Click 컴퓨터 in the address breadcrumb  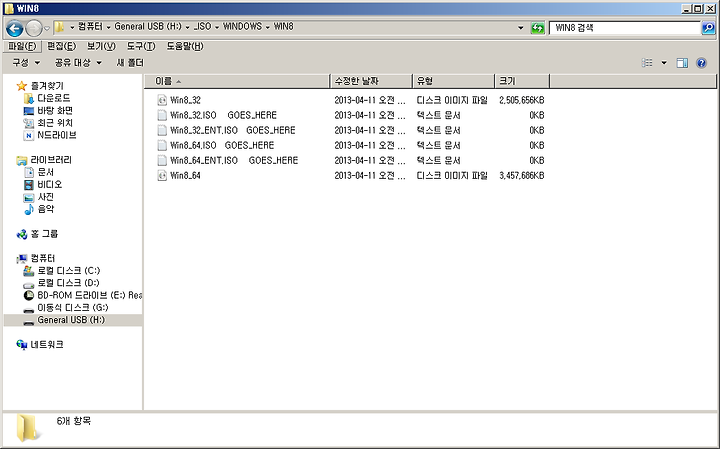point(90,27)
